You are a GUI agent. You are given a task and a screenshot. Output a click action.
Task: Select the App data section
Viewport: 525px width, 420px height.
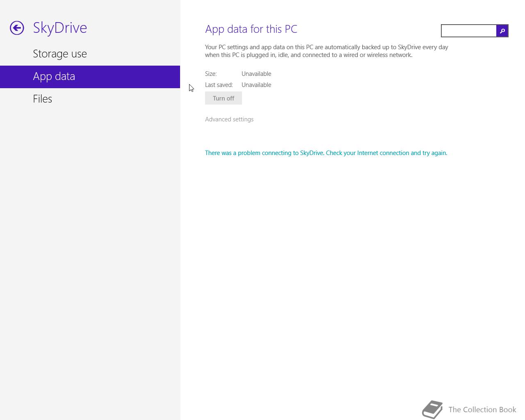pos(90,77)
